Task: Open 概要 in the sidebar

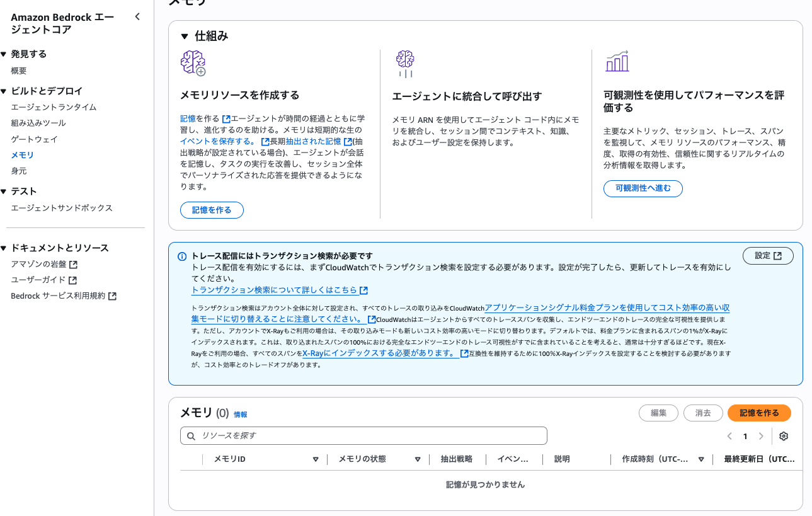Action: (19, 71)
